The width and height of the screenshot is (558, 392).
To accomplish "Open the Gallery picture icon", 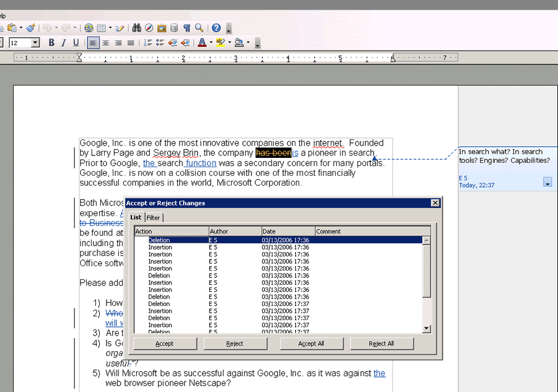I will [x=162, y=28].
